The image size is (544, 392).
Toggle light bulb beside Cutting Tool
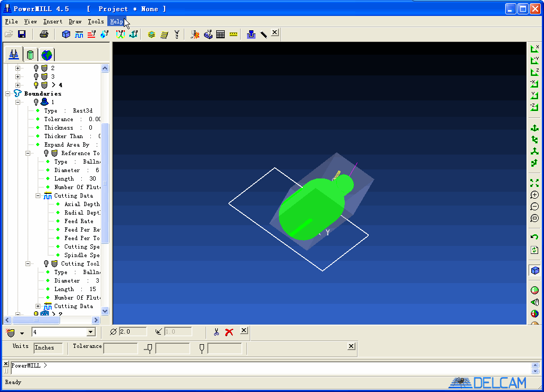(x=46, y=263)
